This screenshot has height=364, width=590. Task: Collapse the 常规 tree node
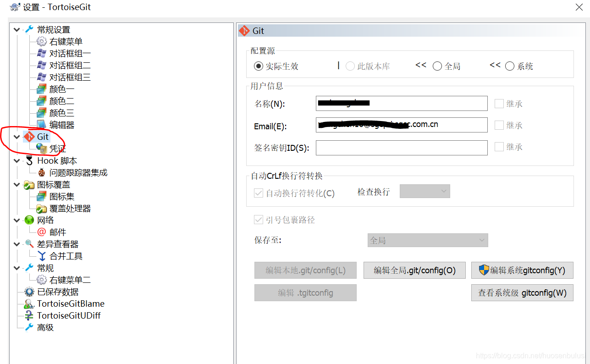pos(17,268)
